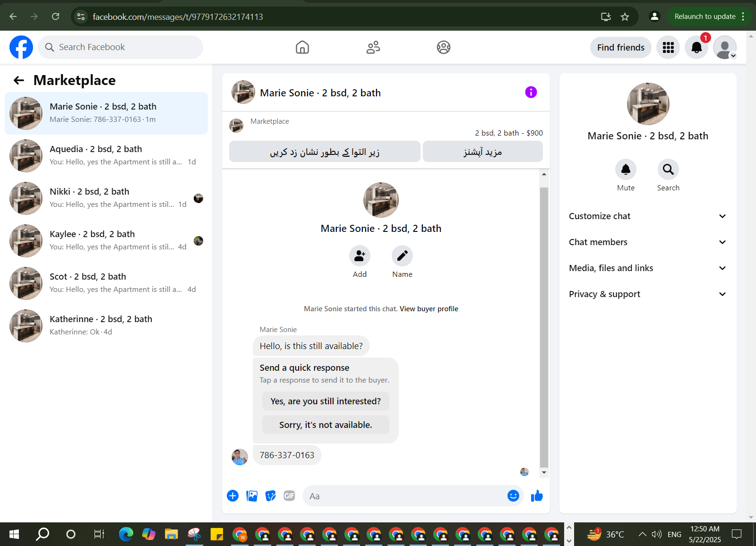Screen dimensions: 756x546
Task: Click View buyer profile link
Action: 429,309
